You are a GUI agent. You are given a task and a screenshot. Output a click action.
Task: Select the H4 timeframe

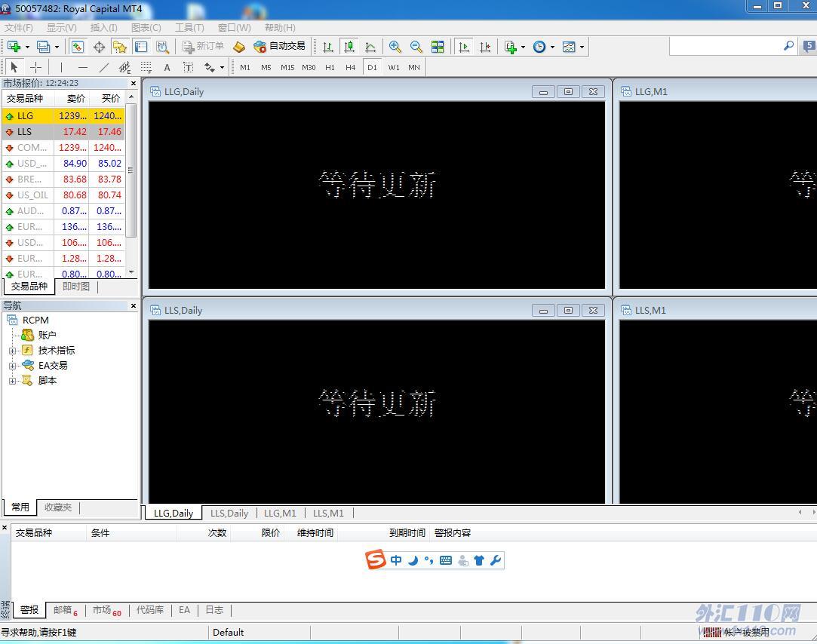point(351,68)
